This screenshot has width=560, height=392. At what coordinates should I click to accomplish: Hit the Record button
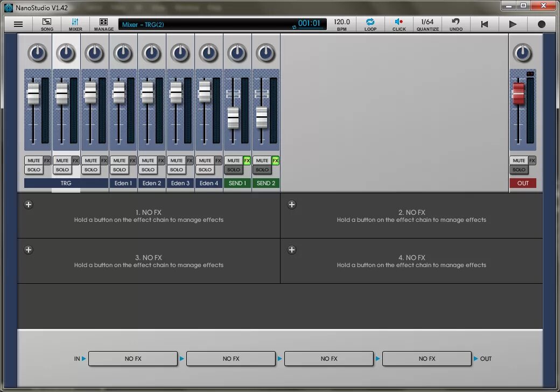click(x=542, y=24)
